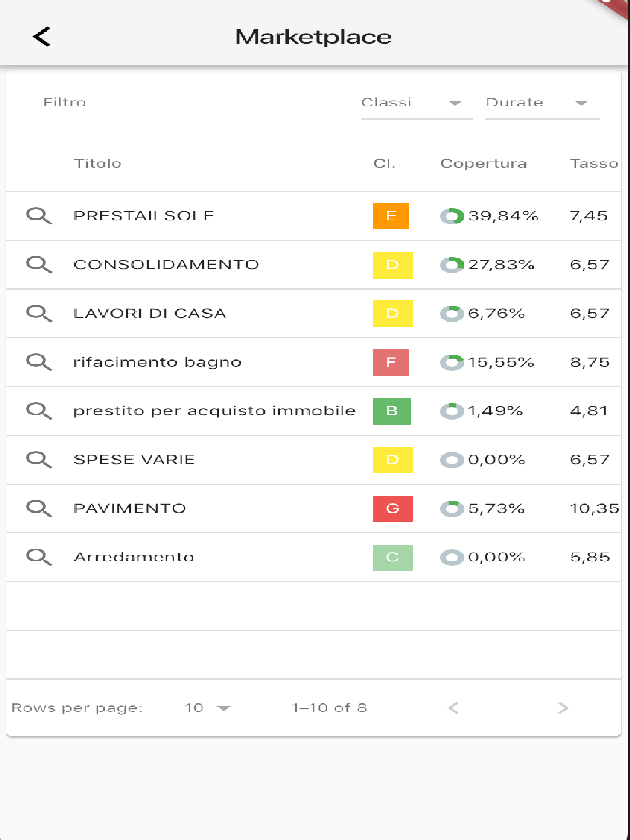
Task: Sort by the Tasso column header
Action: tap(594, 163)
